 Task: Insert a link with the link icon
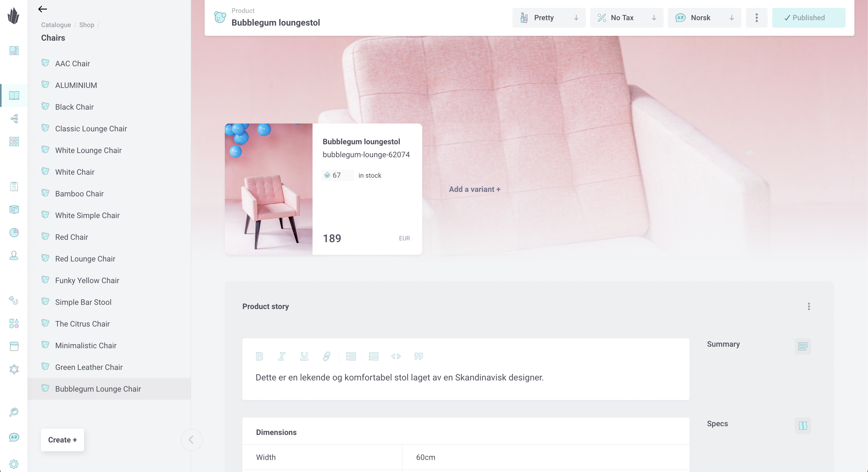point(326,356)
